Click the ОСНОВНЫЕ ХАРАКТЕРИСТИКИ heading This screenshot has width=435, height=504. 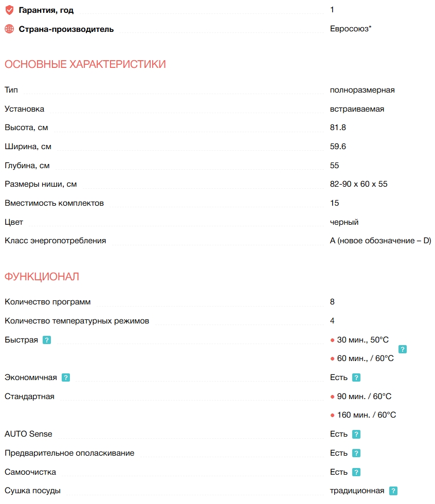(x=85, y=64)
